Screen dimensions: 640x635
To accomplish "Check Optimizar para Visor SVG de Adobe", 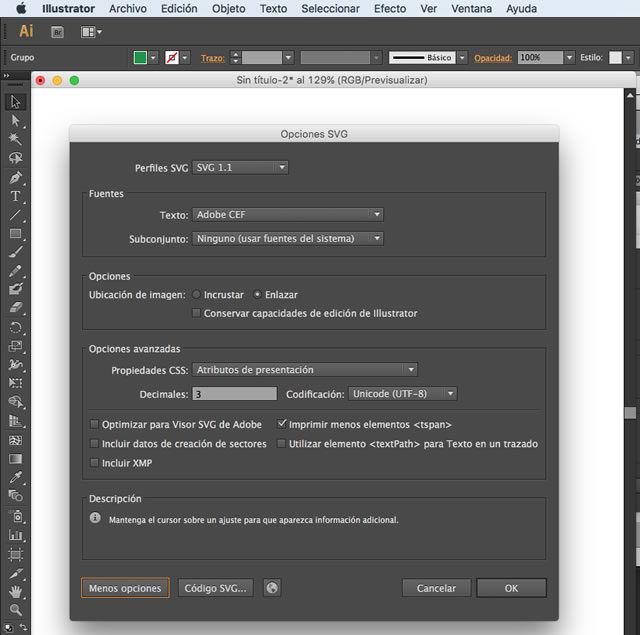I will pyautogui.click(x=94, y=424).
